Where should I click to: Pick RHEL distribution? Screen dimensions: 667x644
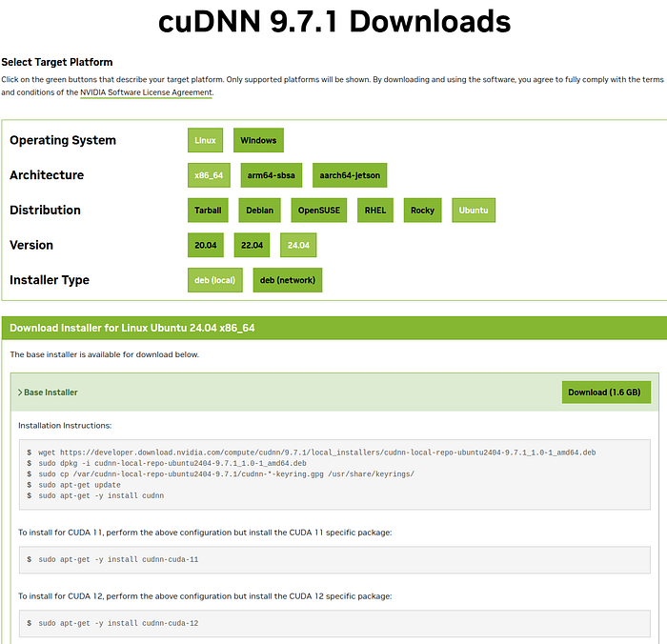tap(375, 211)
